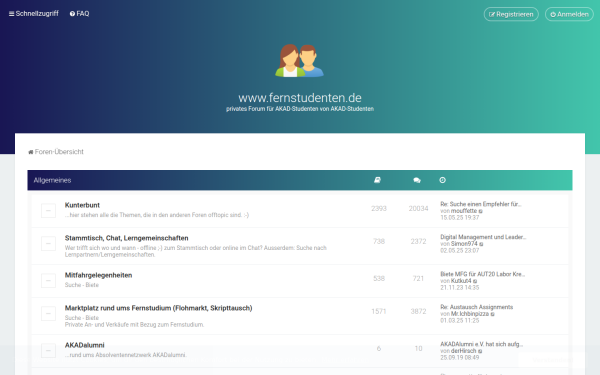Click the posts speech-bubble icon in header
600x375 pixels.
(x=417, y=180)
